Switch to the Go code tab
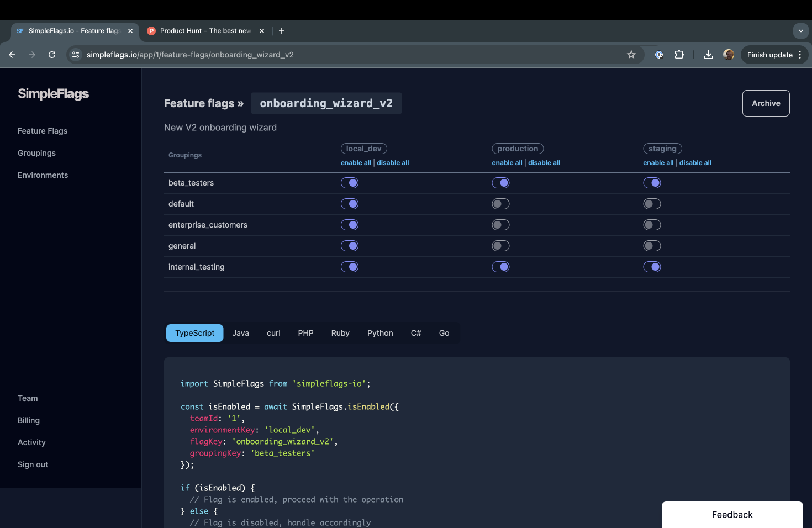 coord(444,333)
